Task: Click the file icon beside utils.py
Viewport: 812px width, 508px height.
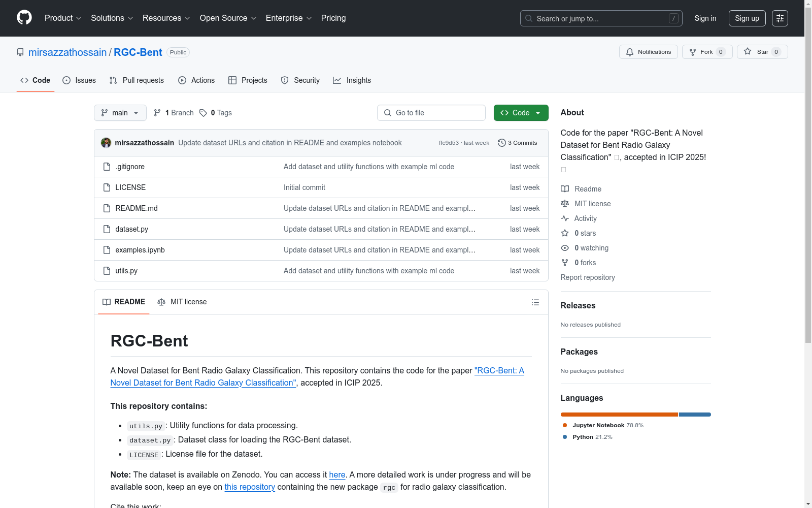Action: pos(107,271)
